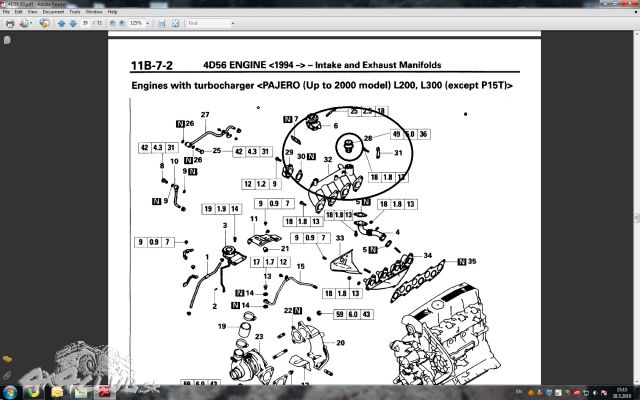Open the Pages panel in the navigation pane
The image size is (640, 400).
pyautogui.click(x=7, y=40)
